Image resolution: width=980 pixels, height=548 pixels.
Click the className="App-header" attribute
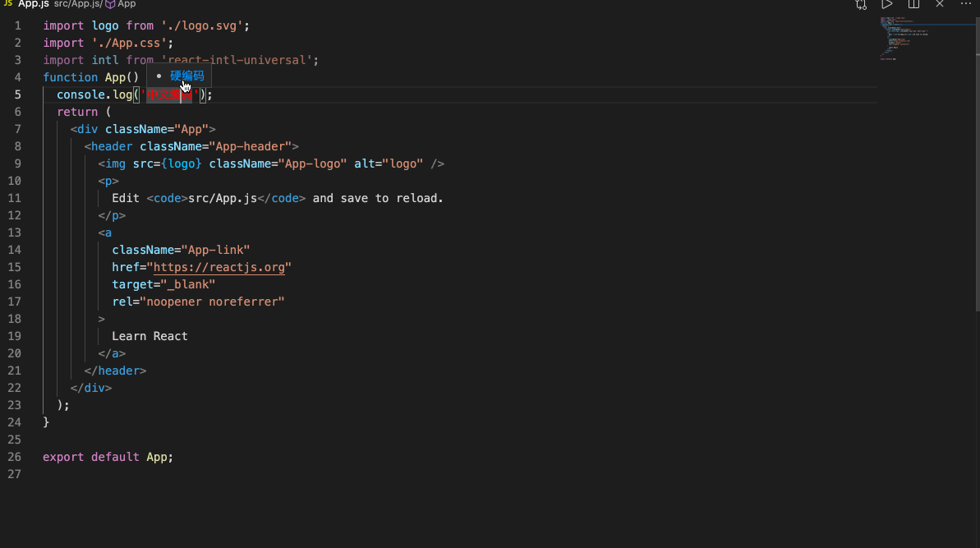click(215, 146)
